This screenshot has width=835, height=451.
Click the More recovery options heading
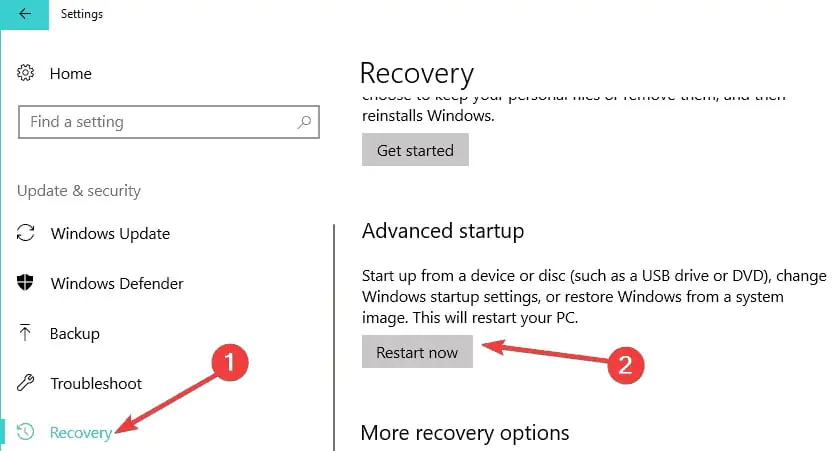(464, 432)
